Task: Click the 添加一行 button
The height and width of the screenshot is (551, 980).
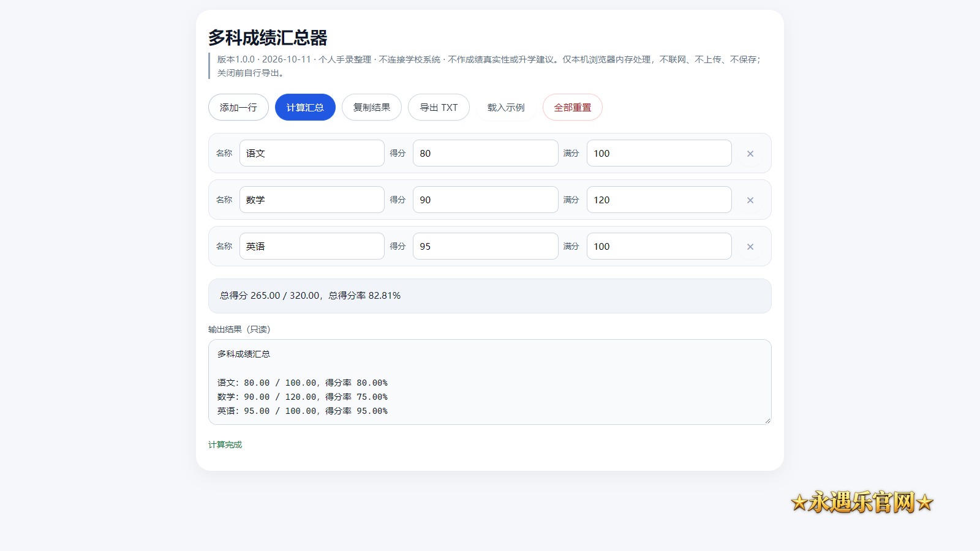Action: point(238,107)
